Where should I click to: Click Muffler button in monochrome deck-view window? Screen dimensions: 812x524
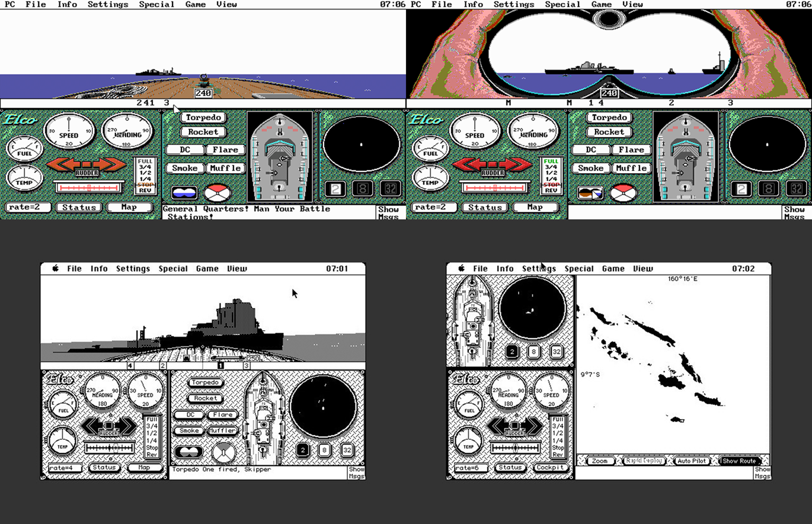click(x=222, y=430)
